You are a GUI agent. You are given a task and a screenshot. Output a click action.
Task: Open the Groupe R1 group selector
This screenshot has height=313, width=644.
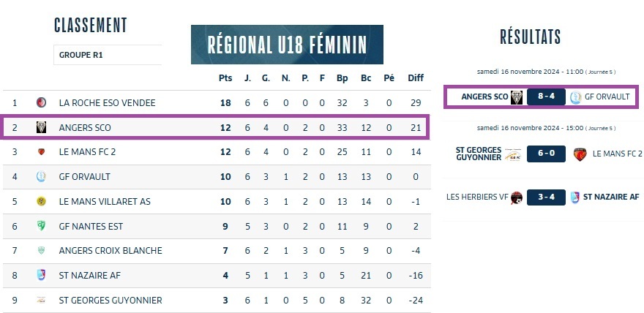tap(108, 55)
